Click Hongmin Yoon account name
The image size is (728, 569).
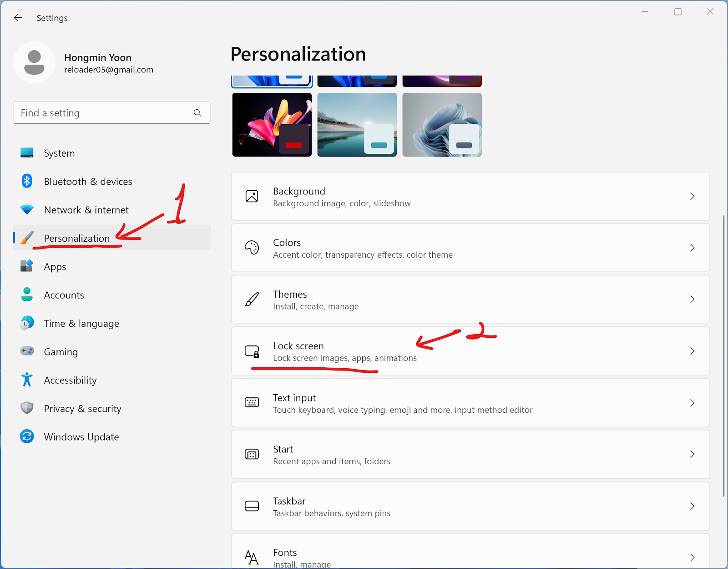[98, 57]
